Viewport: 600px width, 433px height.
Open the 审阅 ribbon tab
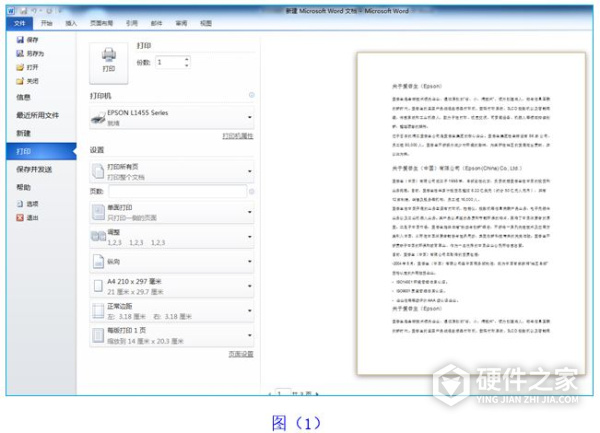(181, 23)
